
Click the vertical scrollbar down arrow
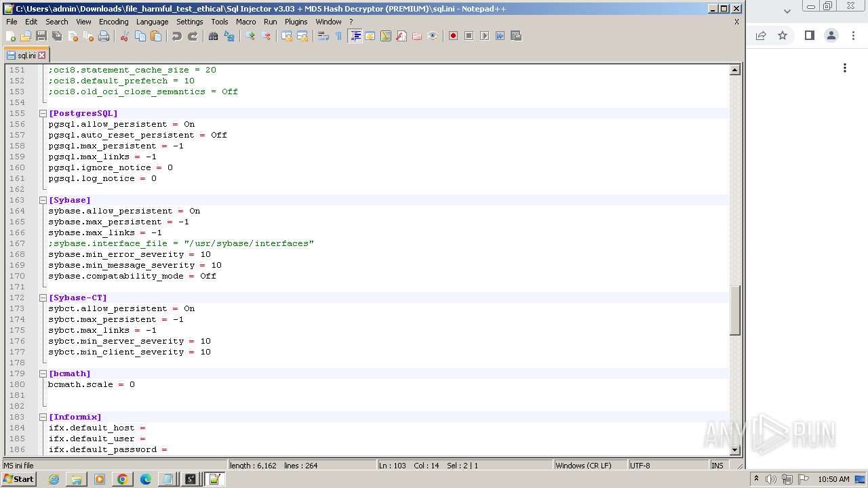point(735,449)
